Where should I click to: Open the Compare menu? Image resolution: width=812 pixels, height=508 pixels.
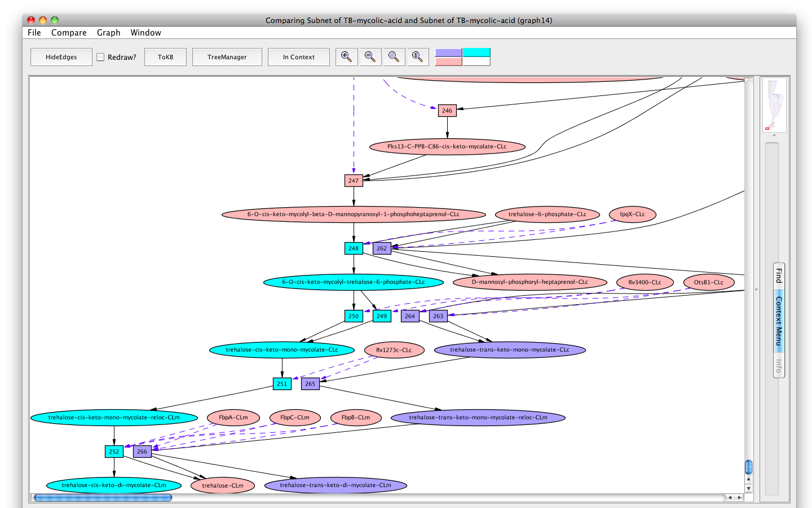click(x=69, y=33)
